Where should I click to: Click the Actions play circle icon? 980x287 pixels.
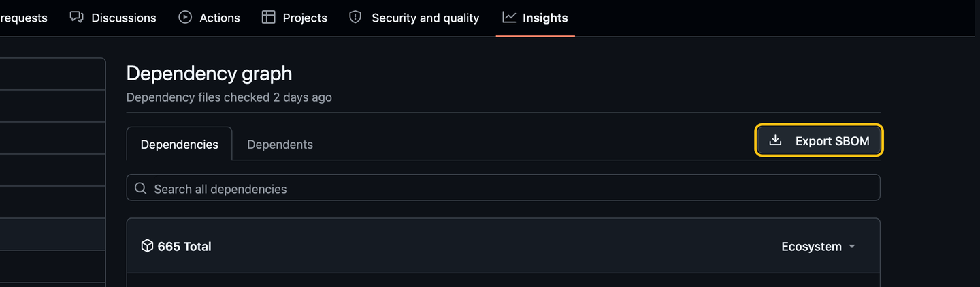185,18
